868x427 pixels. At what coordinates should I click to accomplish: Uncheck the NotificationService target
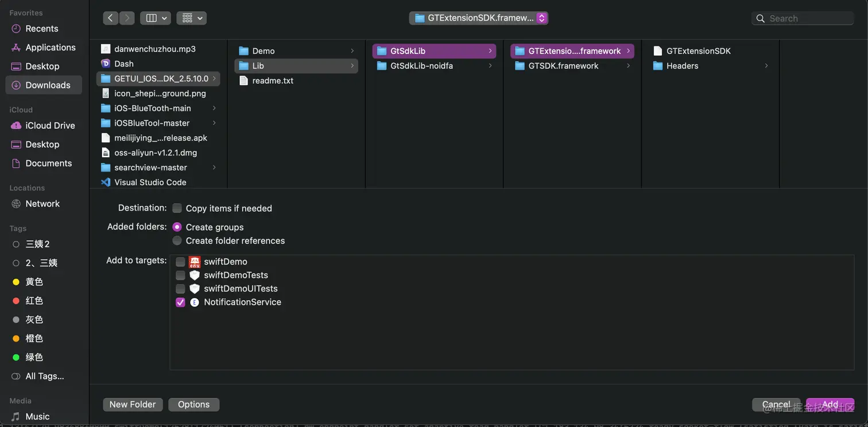coord(180,302)
